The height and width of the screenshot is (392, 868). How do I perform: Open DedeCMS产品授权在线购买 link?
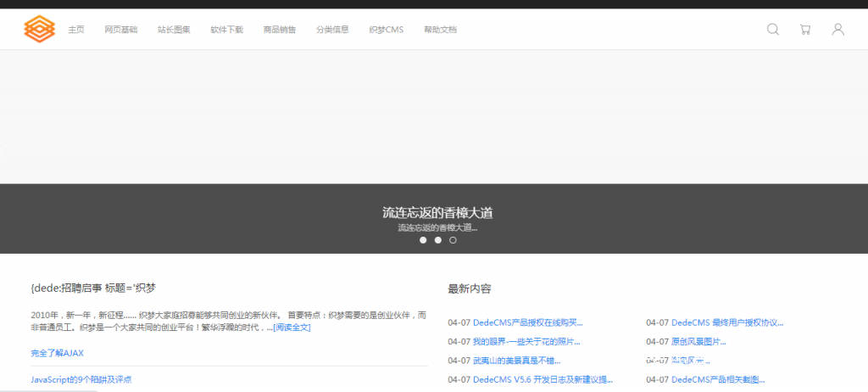[x=527, y=322]
